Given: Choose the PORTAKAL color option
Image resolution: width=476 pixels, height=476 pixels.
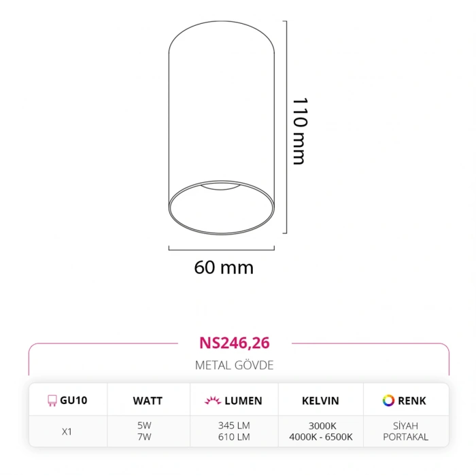Looking at the screenshot, I should 406,437.
